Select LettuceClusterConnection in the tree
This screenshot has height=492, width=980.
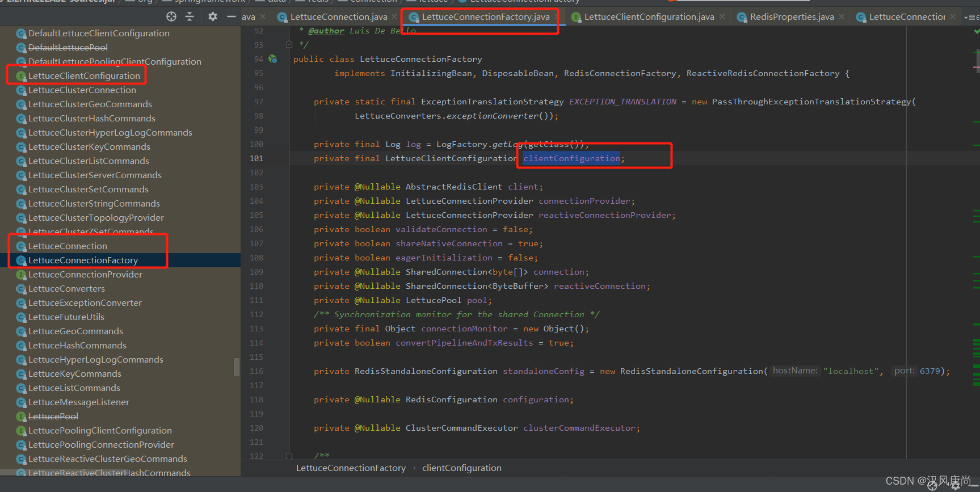(82, 90)
